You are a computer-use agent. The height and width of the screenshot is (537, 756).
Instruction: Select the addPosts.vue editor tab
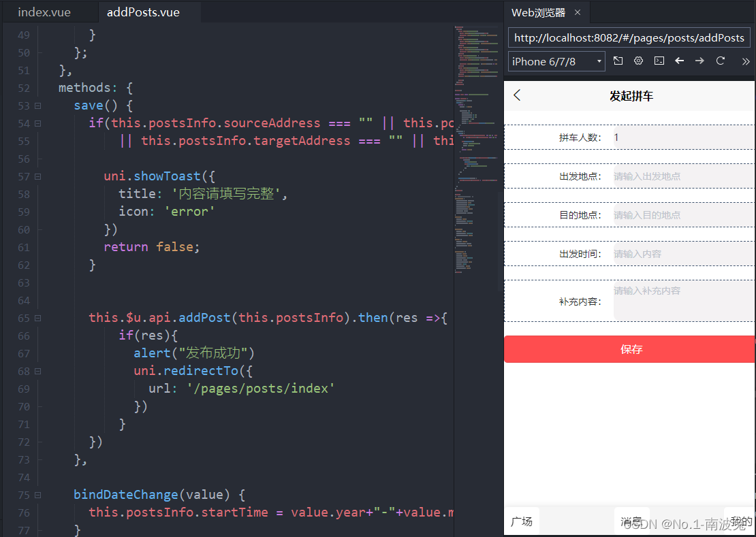tap(143, 12)
